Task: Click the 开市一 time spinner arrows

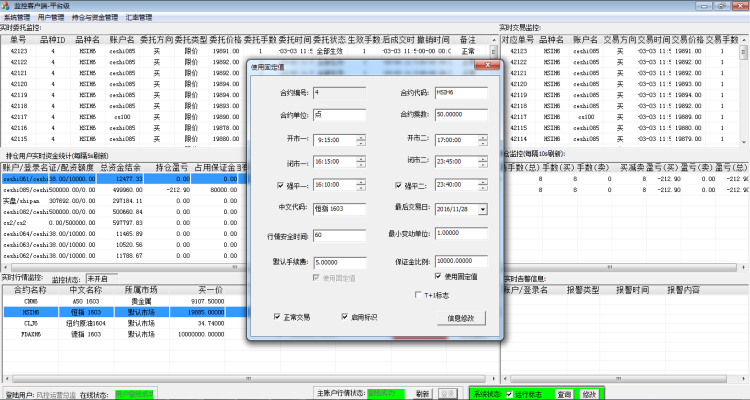Action: [362, 140]
